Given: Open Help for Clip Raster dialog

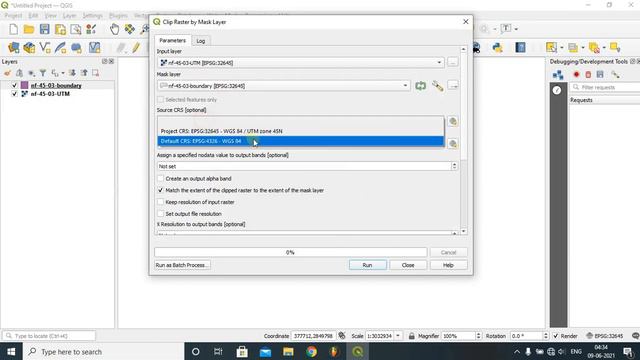Looking at the screenshot, I should pyautogui.click(x=448, y=265).
